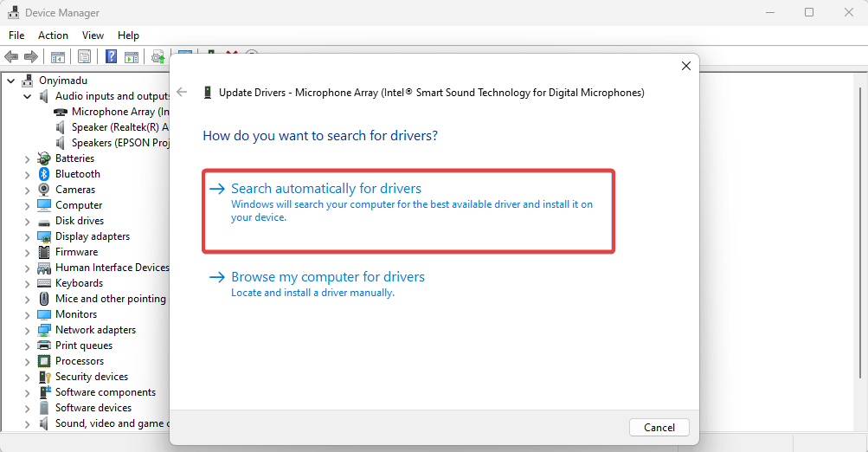Viewport: 868px width, 452px height.
Task: Click the Mice and other pointing icon
Action: 44,299
